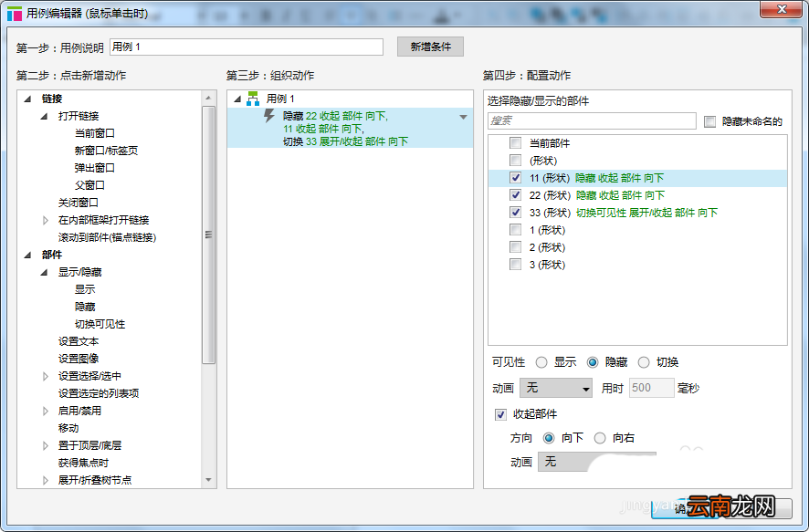This screenshot has width=809, height=532.
Task: Click 设置文本 action item
Action: click(79, 341)
